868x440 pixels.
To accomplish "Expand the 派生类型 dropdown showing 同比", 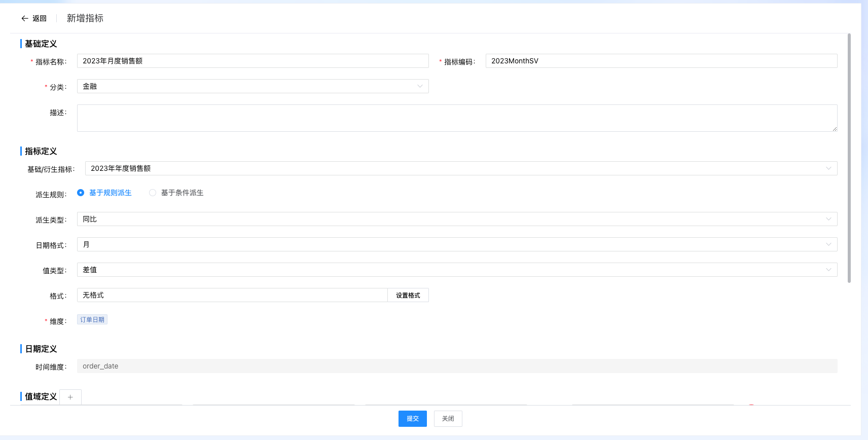I will [457, 219].
